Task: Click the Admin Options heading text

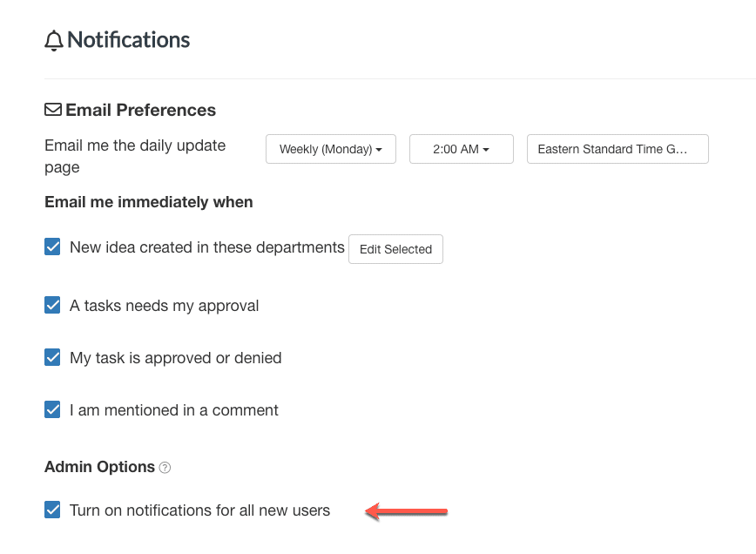Action: point(100,467)
